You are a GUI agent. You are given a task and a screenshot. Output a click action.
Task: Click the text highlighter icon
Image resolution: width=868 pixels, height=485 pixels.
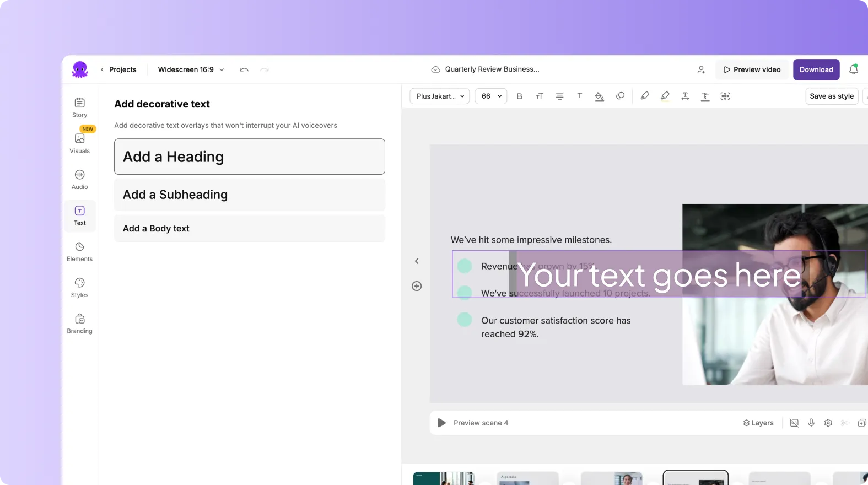[665, 96]
